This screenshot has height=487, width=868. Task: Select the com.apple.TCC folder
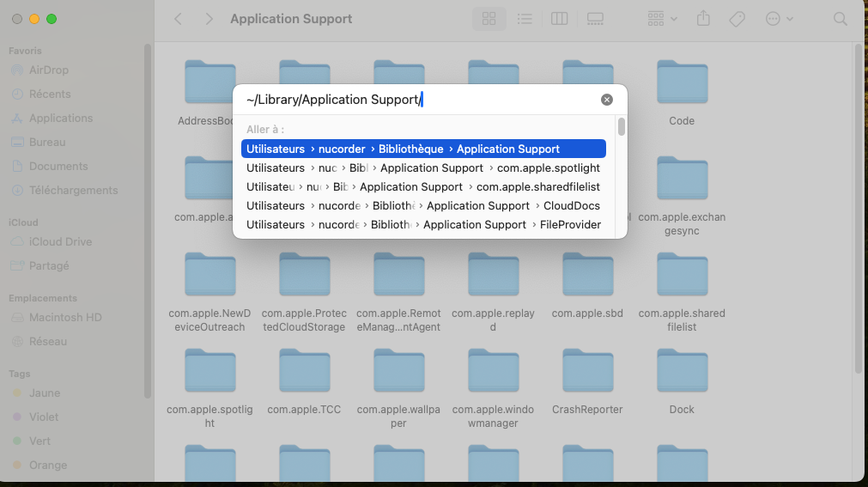tap(305, 371)
